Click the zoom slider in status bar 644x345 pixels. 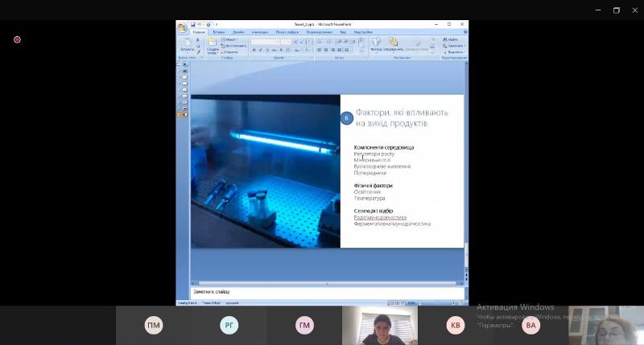(436, 303)
